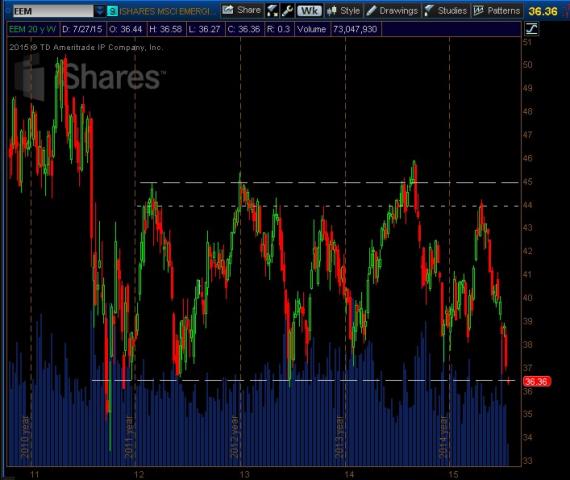Click the 36.36 last price in toolbar
The height and width of the screenshot is (480, 570).
click(x=543, y=11)
